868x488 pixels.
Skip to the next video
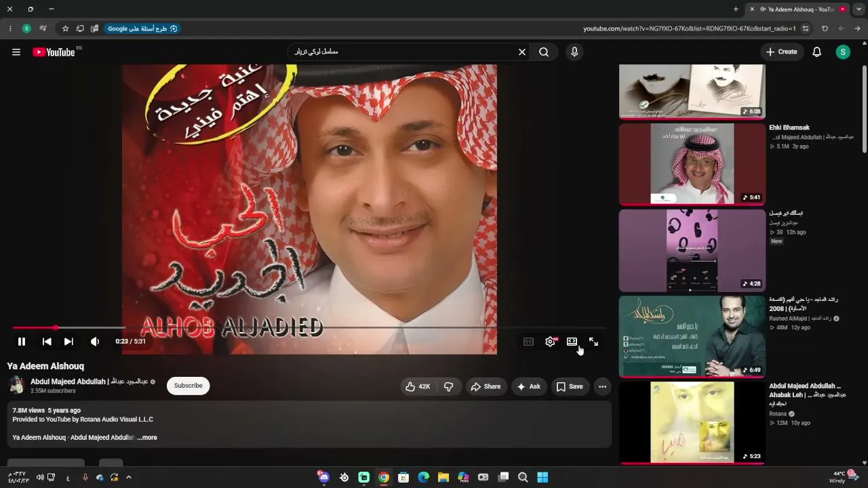(x=68, y=342)
